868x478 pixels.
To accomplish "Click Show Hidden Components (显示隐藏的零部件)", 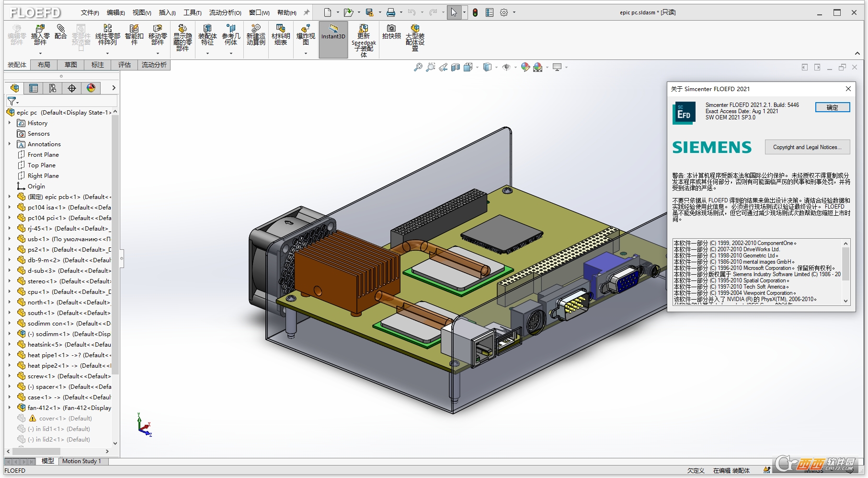I will coord(183,37).
